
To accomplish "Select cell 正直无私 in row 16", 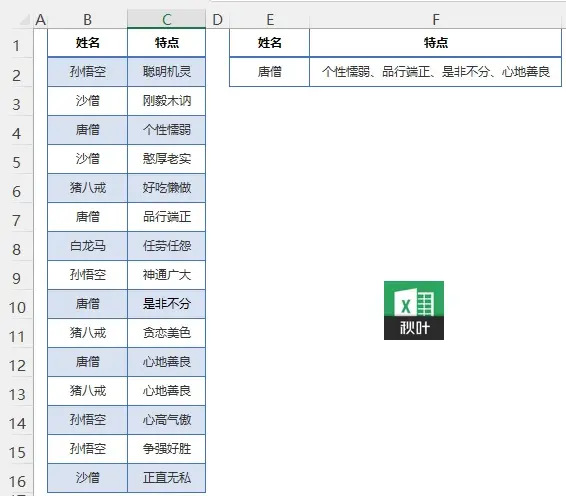I will 166,478.
